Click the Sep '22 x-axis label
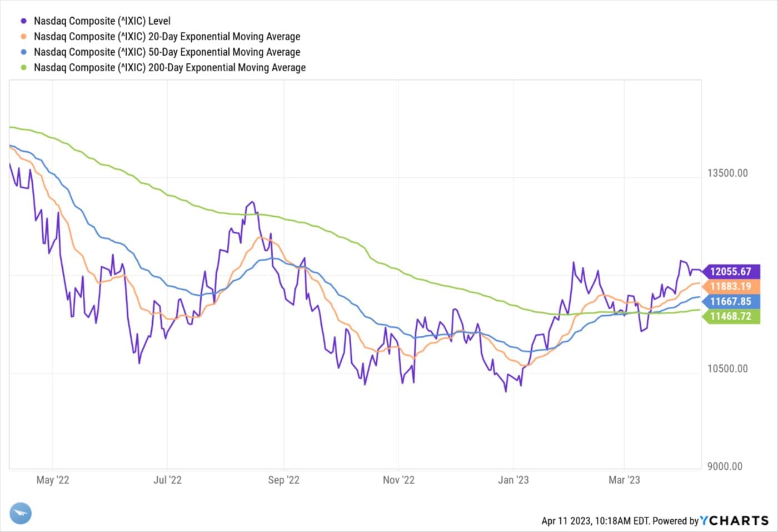 pos(283,480)
